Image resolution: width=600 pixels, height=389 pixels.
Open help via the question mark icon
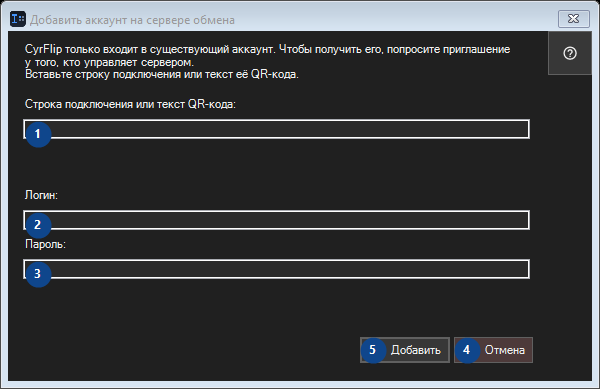(x=570, y=53)
